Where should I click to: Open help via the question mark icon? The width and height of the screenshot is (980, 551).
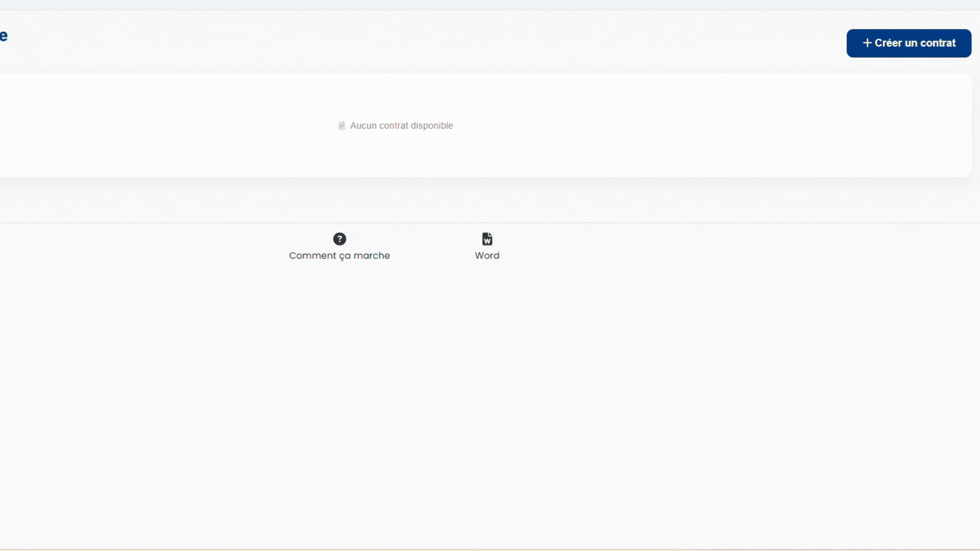tap(339, 239)
